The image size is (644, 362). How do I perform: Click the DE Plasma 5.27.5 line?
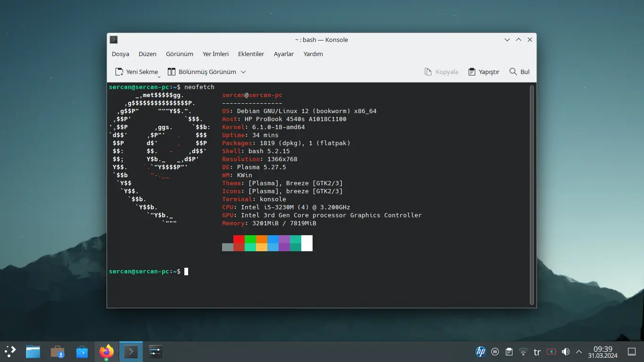click(x=254, y=167)
